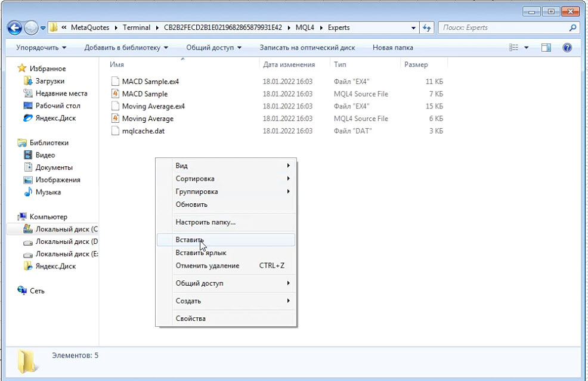
Task: Click the refresh button beside address bar
Action: pyautogui.click(x=426, y=28)
